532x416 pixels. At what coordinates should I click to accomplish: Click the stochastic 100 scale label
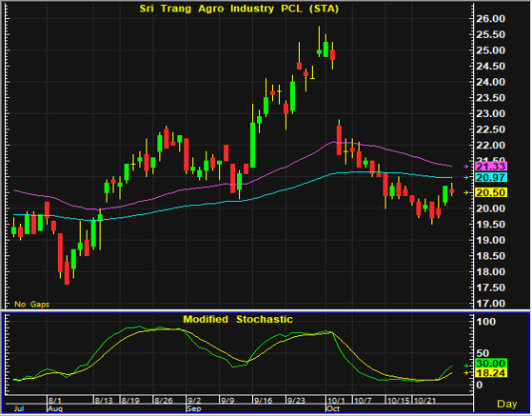[x=486, y=322]
